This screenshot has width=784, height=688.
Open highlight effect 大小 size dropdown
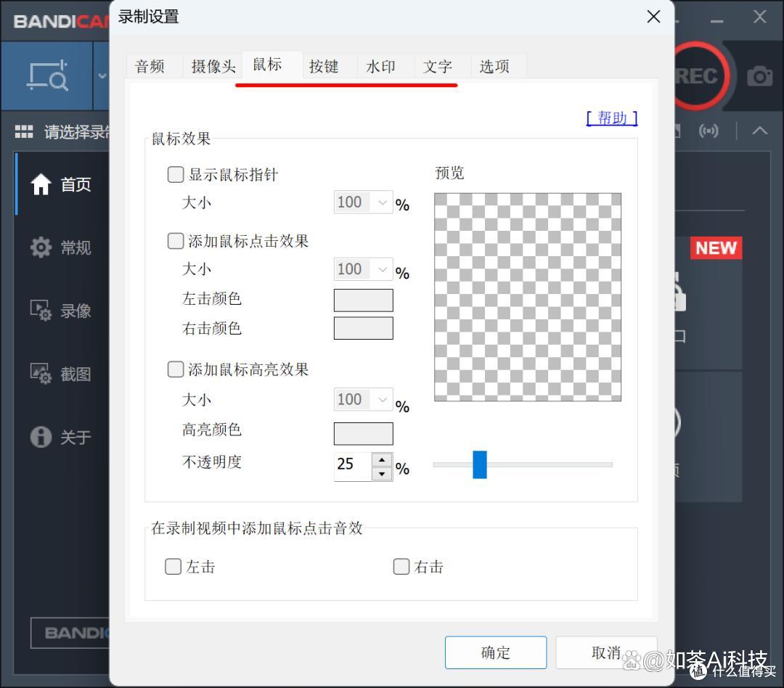coord(364,399)
